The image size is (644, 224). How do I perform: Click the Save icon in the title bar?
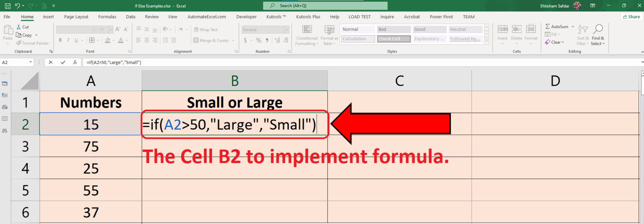click(8, 6)
